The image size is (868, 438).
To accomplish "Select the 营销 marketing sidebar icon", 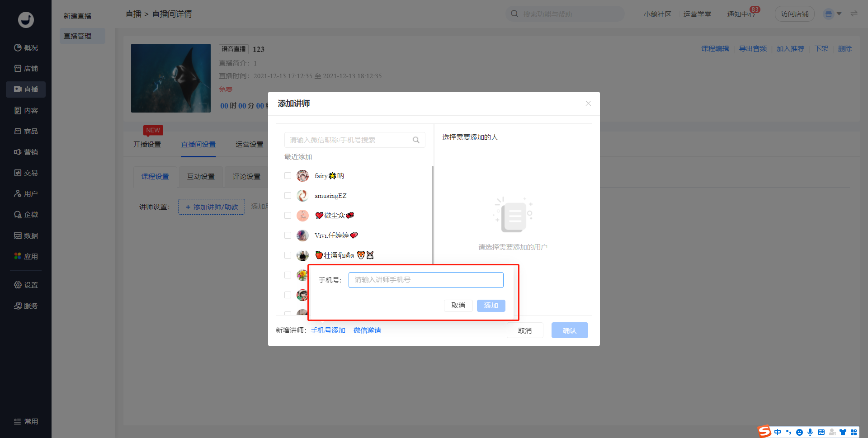I will (x=18, y=152).
